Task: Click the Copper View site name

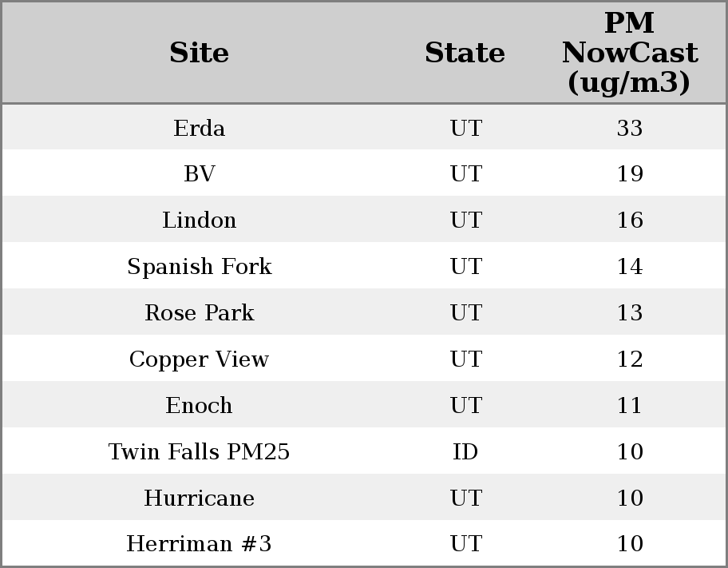Action: (200, 359)
